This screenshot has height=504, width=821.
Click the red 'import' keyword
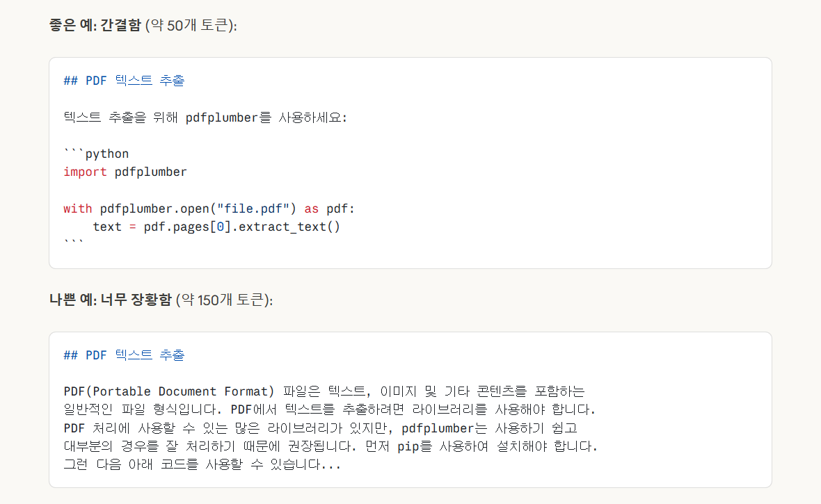tap(86, 172)
